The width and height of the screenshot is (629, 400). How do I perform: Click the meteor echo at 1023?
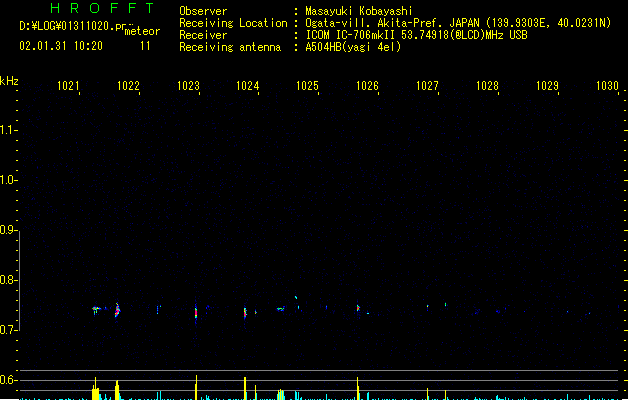(196, 313)
